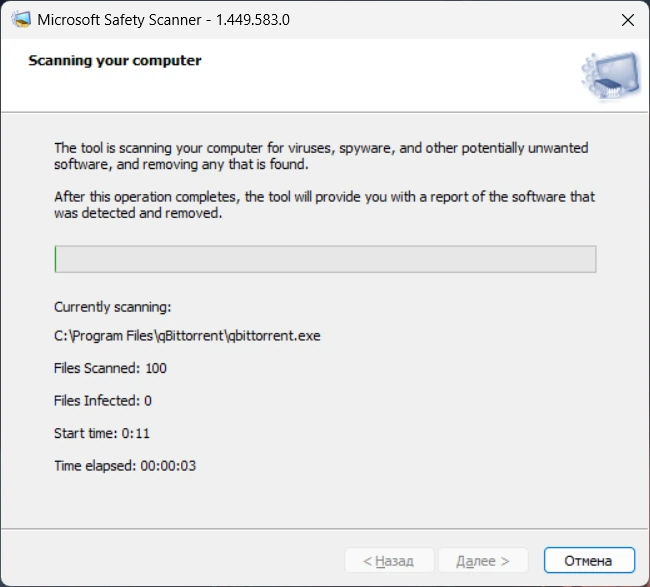650x587 pixels.
Task: Click the Отмена button to cancel scan
Action: coord(589,560)
